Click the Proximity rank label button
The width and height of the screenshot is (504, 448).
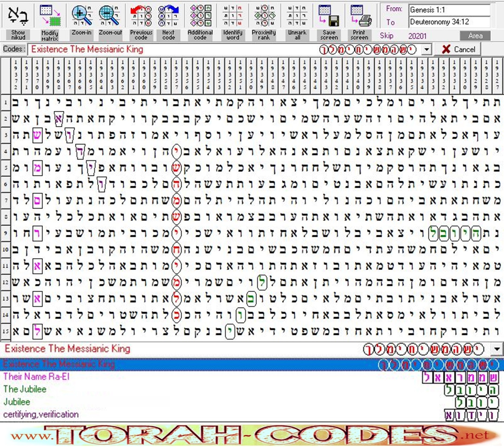tap(264, 35)
